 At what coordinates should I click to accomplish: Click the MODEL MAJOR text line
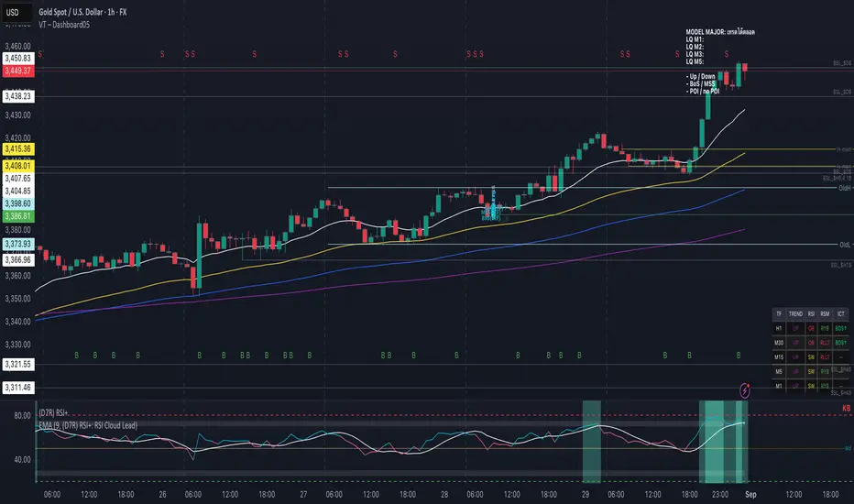(720, 32)
